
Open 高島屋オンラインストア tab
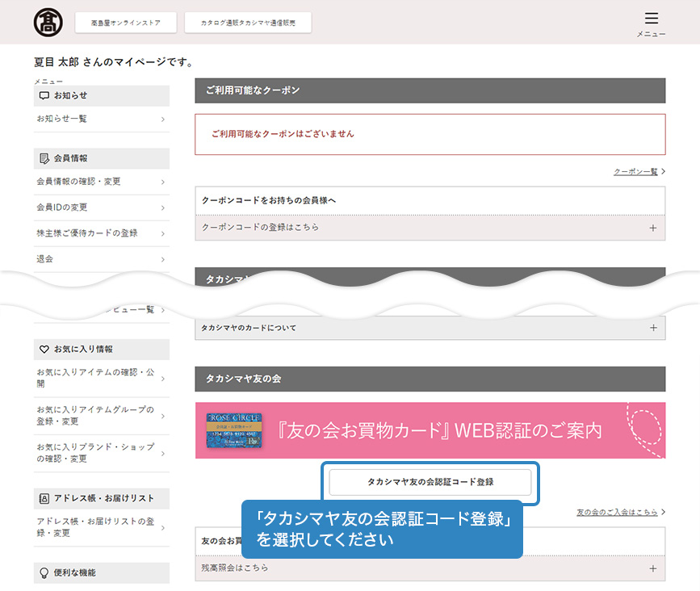(125, 23)
